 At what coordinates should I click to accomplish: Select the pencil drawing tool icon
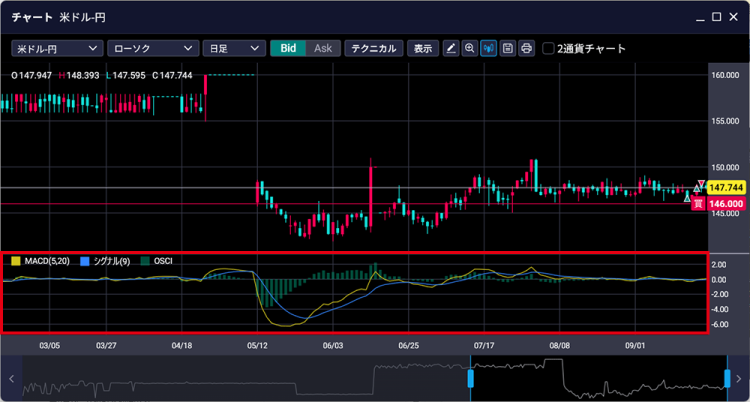point(451,48)
